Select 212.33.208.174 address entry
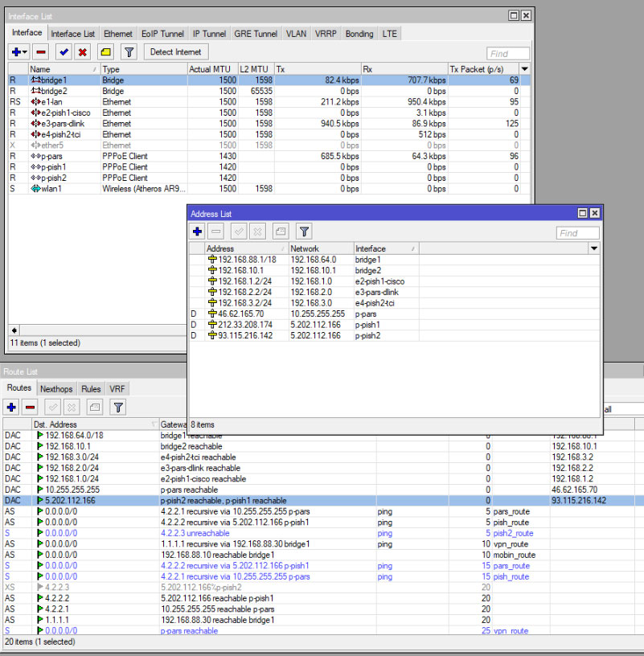Viewport: 644px width, 656px height. pos(395,325)
